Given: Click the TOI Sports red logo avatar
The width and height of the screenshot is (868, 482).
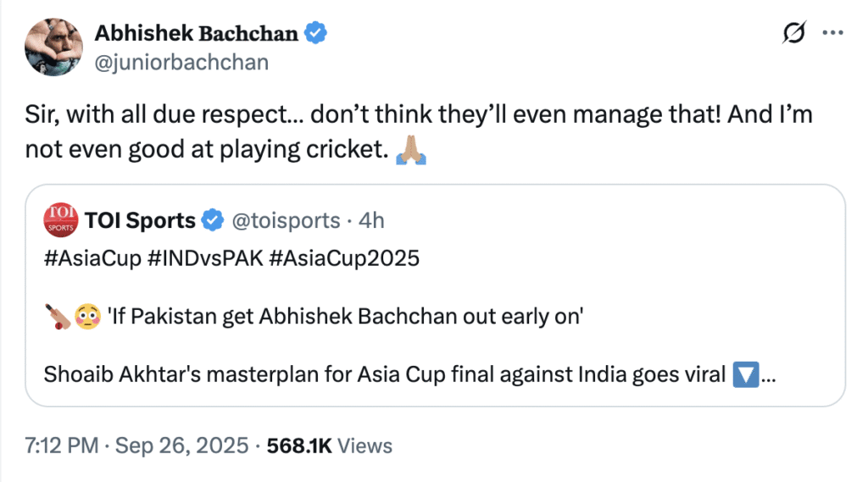Looking at the screenshot, I should [x=58, y=221].
